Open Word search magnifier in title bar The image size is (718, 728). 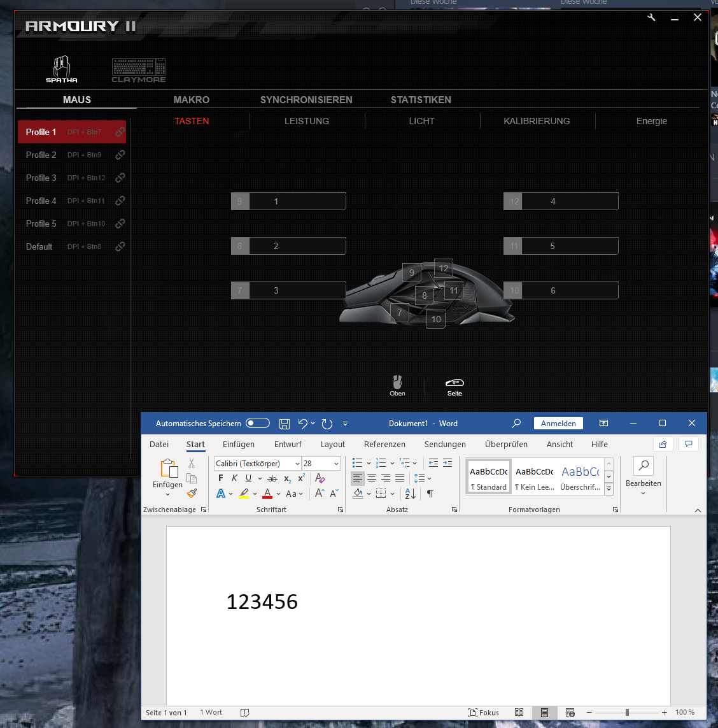tap(516, 424)
